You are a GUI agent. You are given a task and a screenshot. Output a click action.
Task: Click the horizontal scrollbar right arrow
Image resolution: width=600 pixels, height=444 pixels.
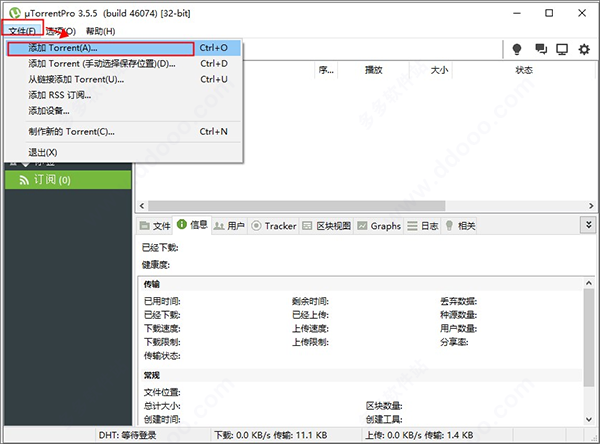(x=591, y=206)
